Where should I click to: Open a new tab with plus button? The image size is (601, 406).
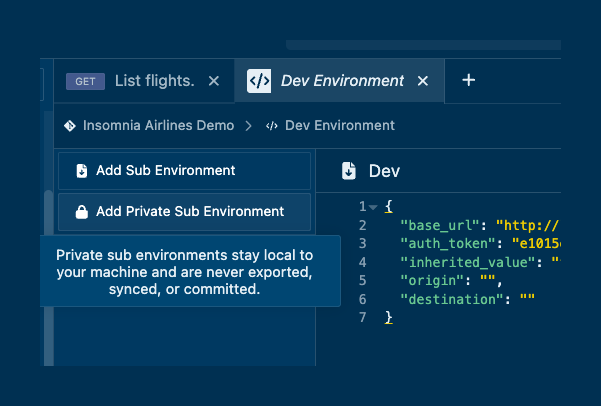pyautogui.click(x=468, y=80)
